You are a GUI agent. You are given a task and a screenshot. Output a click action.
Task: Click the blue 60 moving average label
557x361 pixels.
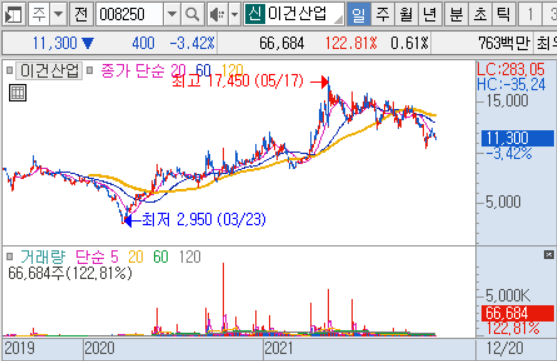[x=204, y=70]
